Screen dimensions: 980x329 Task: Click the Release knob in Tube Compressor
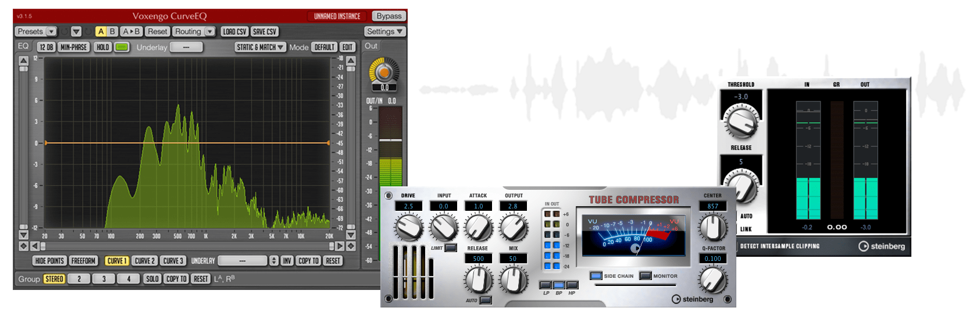[478, 280]
